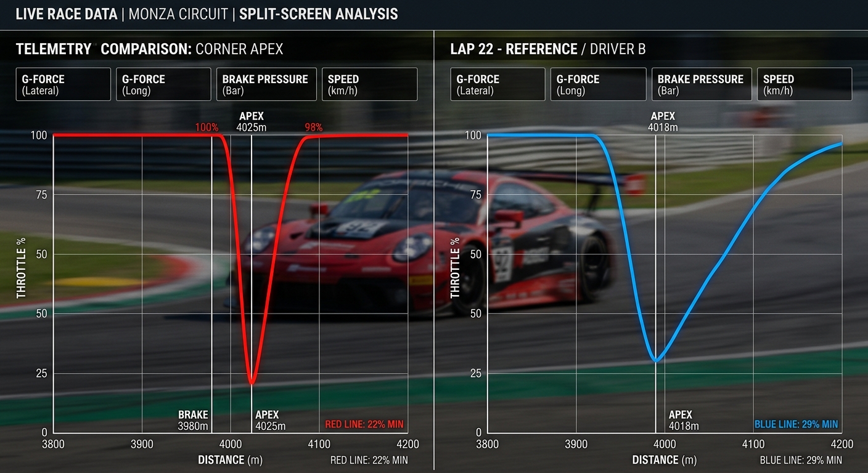Click the white 'BLUE LINE: 29% MIN' footer text
868x473 pixels.
coord(801,460)
